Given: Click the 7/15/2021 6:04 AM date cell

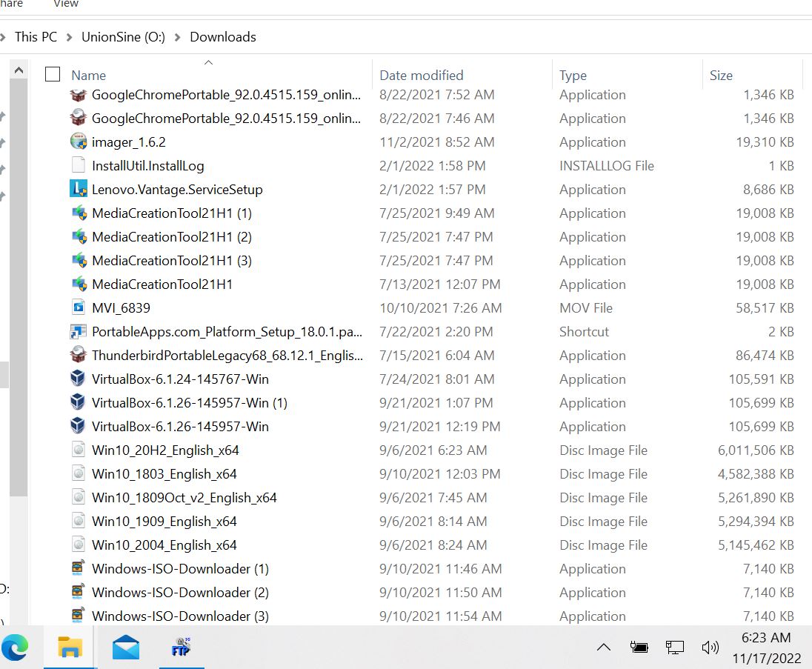Looking at the screenshot, I should (436, 356).
